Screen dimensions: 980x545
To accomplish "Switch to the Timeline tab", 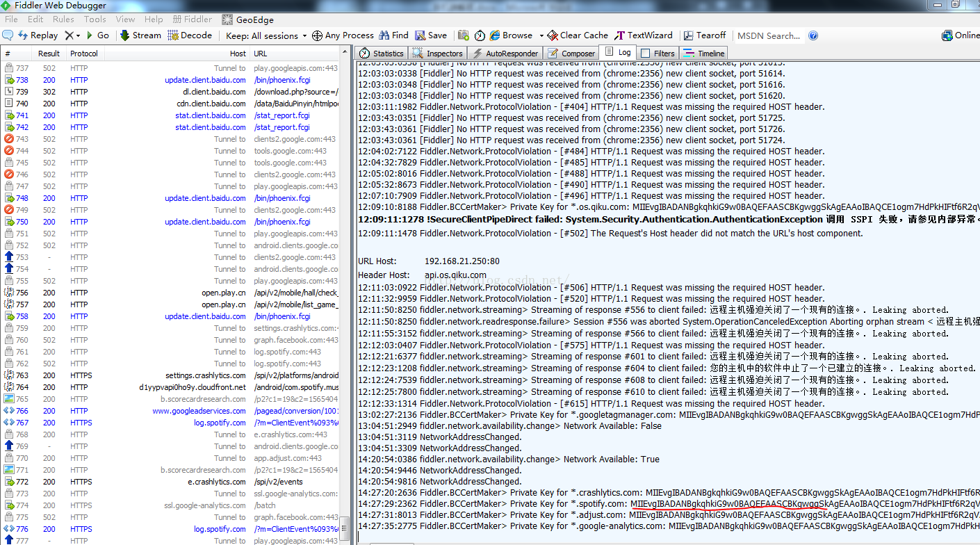I will click(x=704, y=53).
